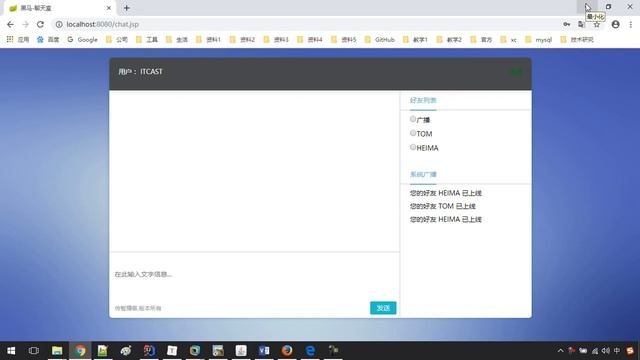Open the Visio taskbar icon
Viewport: 640px width, 360px height.
(x=264, y=351)
